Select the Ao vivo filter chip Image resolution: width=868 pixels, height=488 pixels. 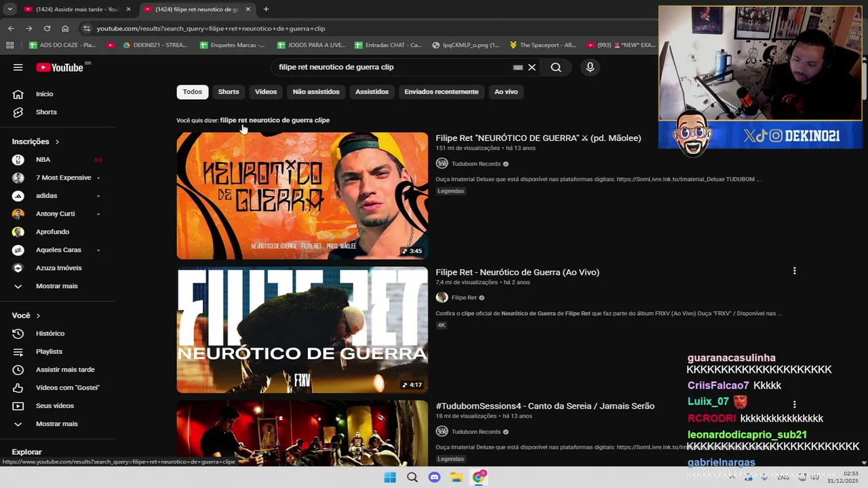pos(506,91)
